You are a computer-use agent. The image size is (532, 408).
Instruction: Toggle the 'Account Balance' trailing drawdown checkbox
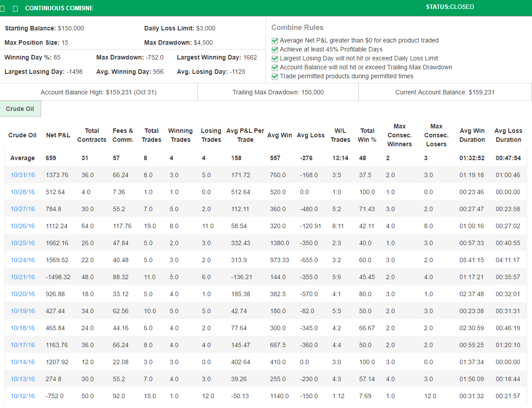(275, 68)
